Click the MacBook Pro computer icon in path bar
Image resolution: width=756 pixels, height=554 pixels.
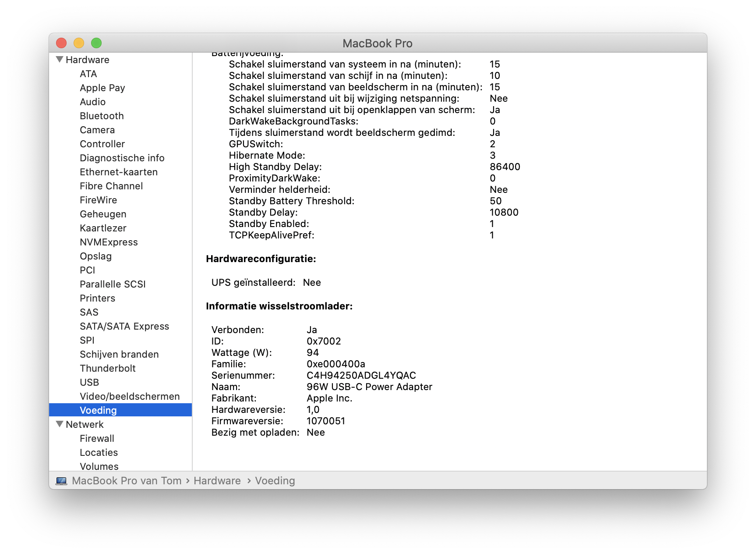61,481
